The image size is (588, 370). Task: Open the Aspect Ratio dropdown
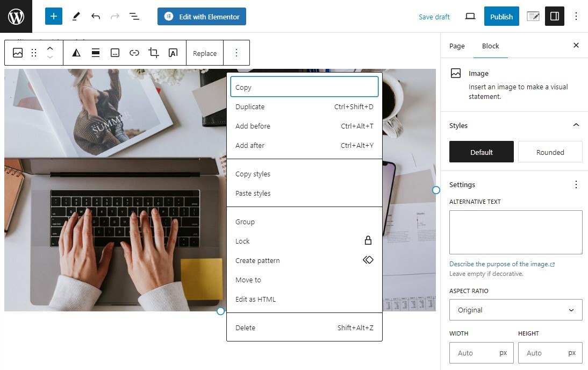coord(515,310)
